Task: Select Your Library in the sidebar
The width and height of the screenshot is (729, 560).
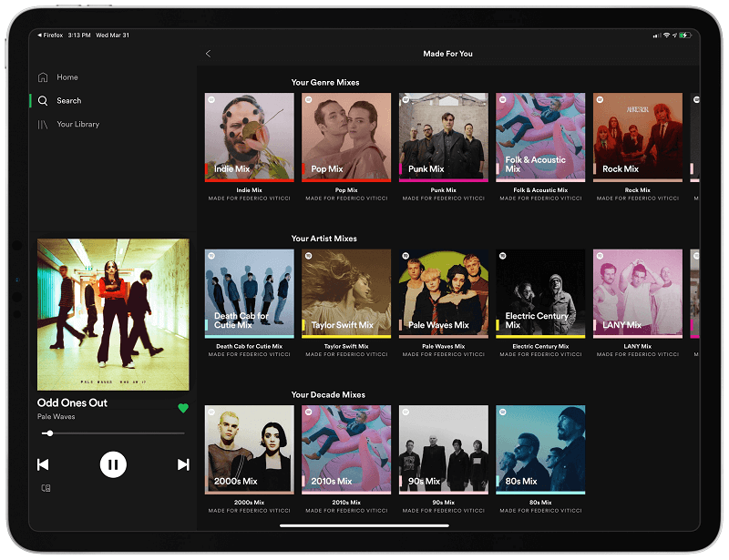Action: (x=78, y=124)
